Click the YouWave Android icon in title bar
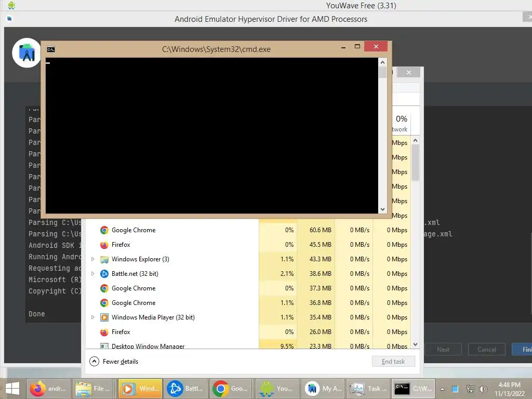This screenshot has height=399, width=532. click(x=11, y=5)
